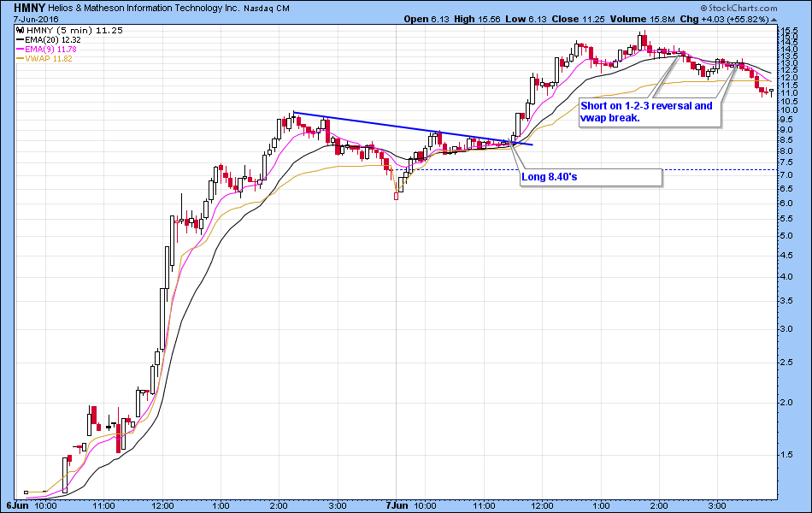Click the Close 11.25 value

(x=578, y=19)
